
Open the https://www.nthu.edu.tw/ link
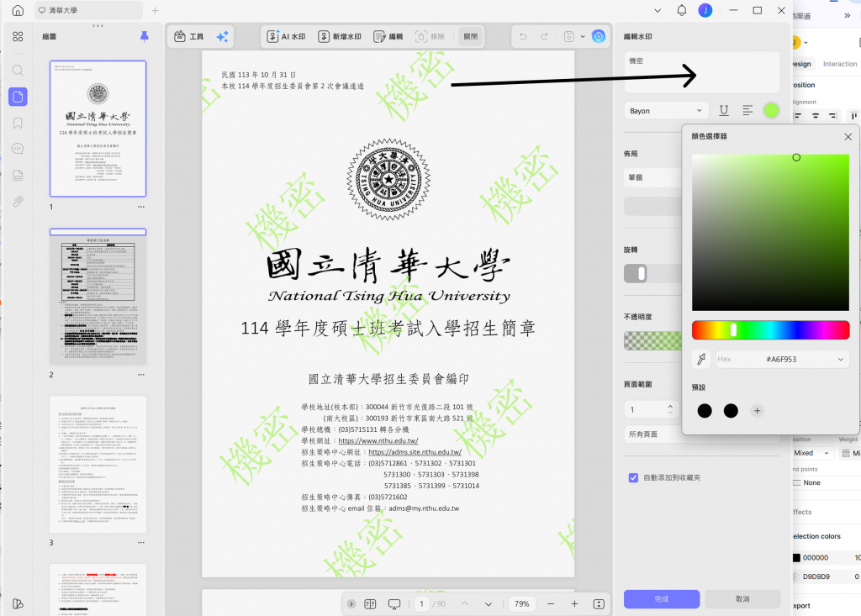(x=378, y=441)
